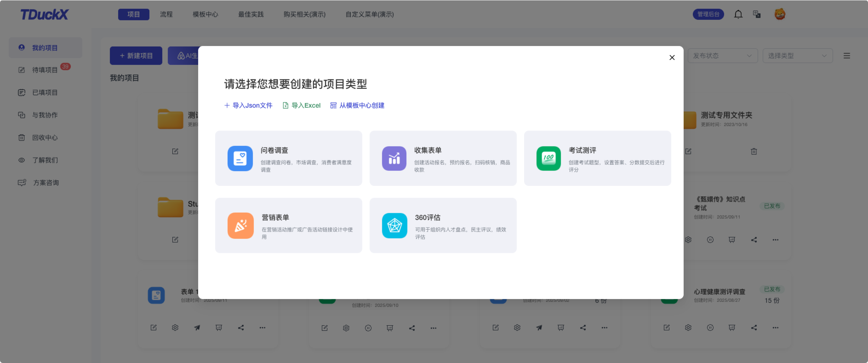Image resolution: width=868 pixels, height=363 pixels.
Task: Click the TDuckX logo
Action: click(44, 14)
